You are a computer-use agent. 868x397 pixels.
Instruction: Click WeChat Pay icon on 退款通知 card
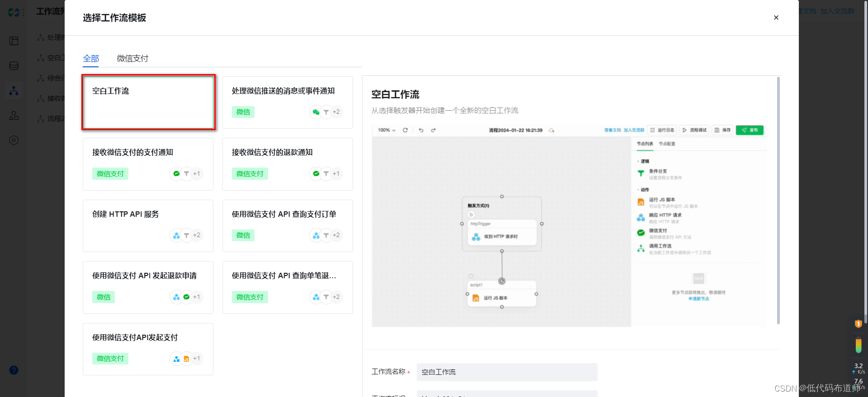[x=316, y=174]
